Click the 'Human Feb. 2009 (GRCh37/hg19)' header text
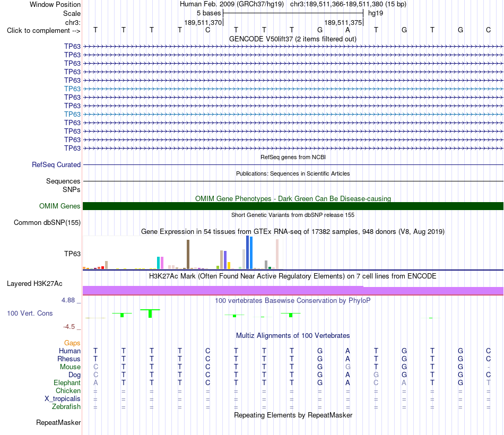Screen dimensions: 504x435 click(232, 4)
